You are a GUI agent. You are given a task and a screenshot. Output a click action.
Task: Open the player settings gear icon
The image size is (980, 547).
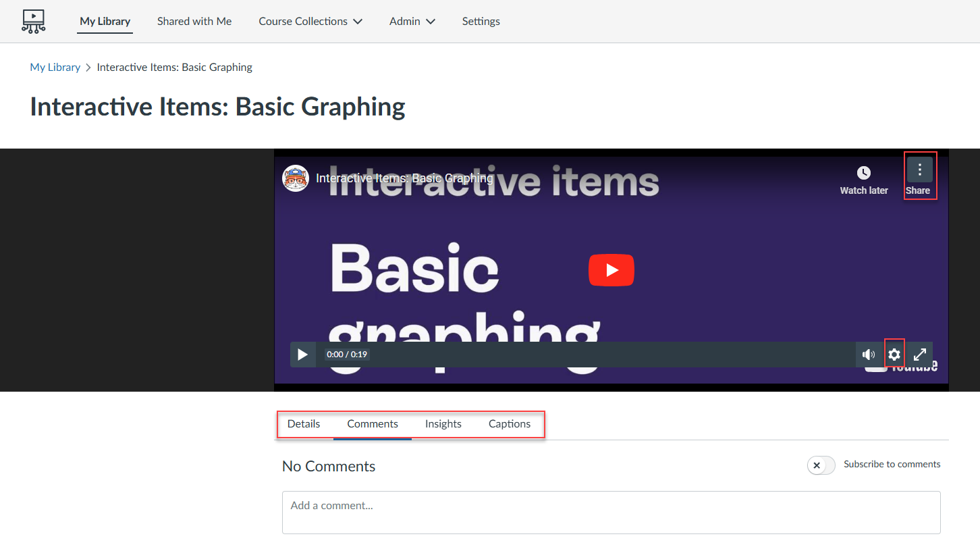894,355
